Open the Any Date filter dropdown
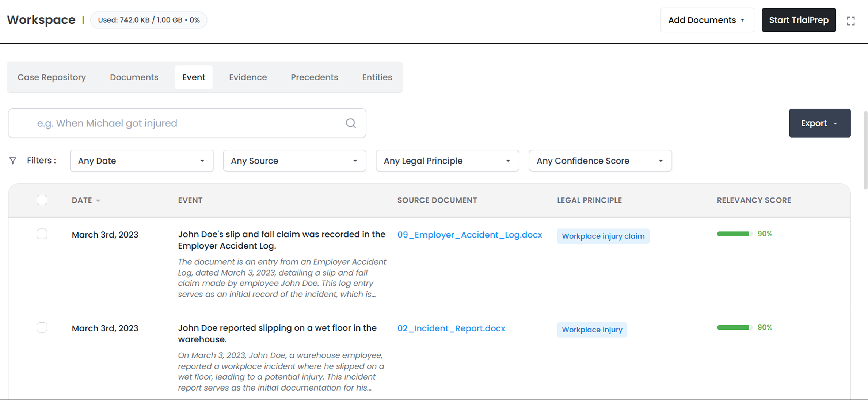 pos(141,161)
